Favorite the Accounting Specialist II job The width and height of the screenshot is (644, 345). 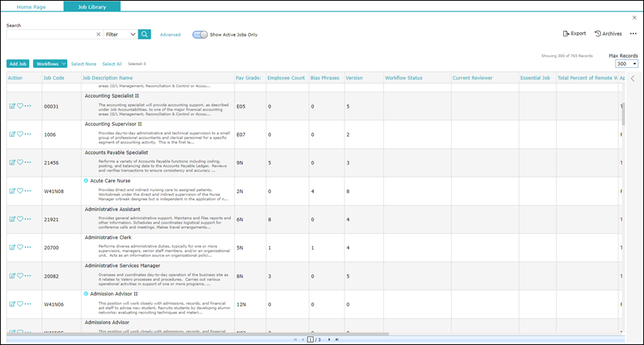[x=20, y=106]
